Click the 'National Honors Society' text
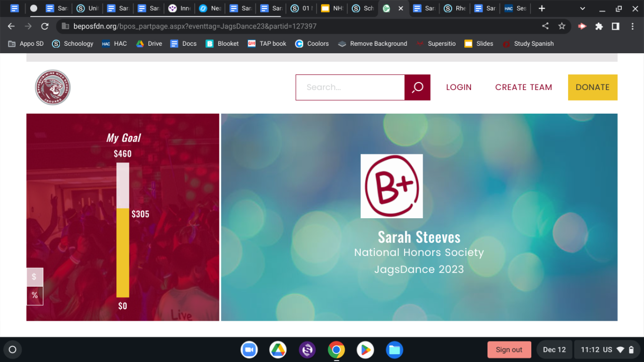The image size is (644, 362). click(419, 252)
